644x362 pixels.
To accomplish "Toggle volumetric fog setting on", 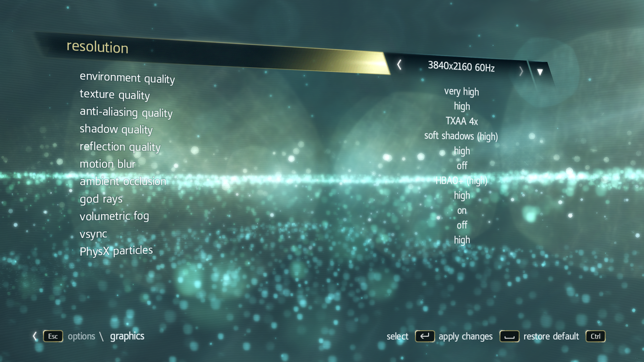I will tap(462, 210).
